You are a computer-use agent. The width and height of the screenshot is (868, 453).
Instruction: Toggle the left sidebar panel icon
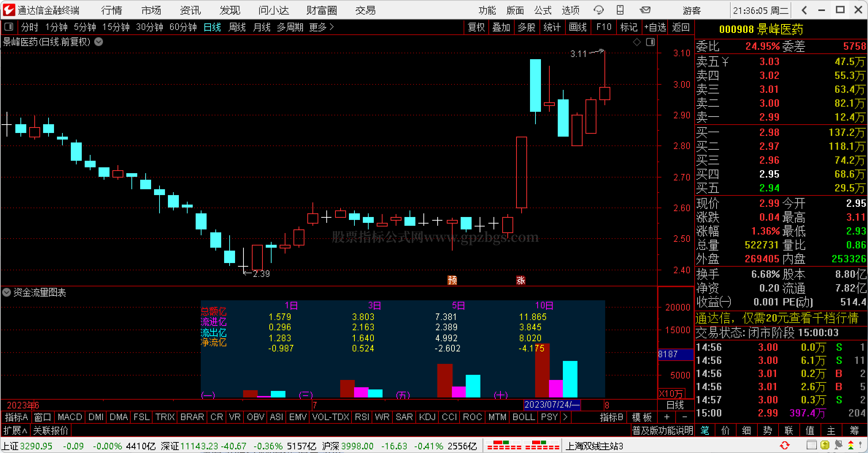tap(9, 27)
